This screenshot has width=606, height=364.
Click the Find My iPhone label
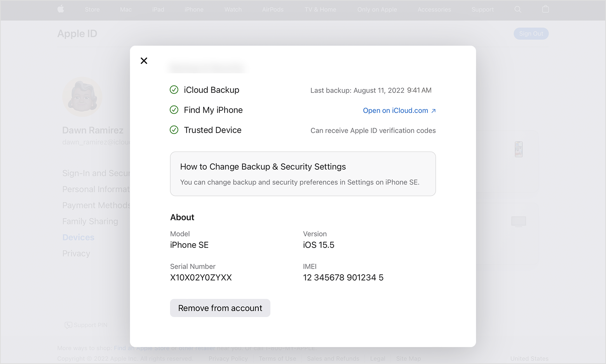click(213, 110)
